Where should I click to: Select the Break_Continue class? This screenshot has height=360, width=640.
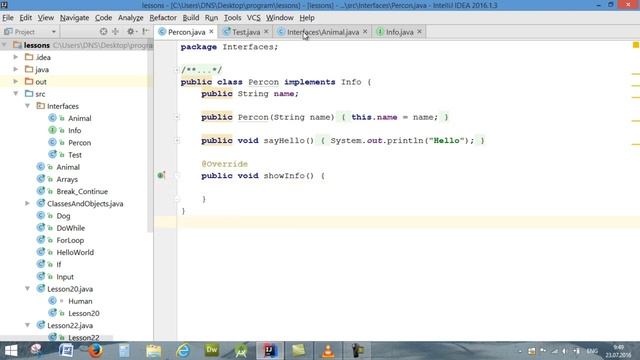[82, 191]
